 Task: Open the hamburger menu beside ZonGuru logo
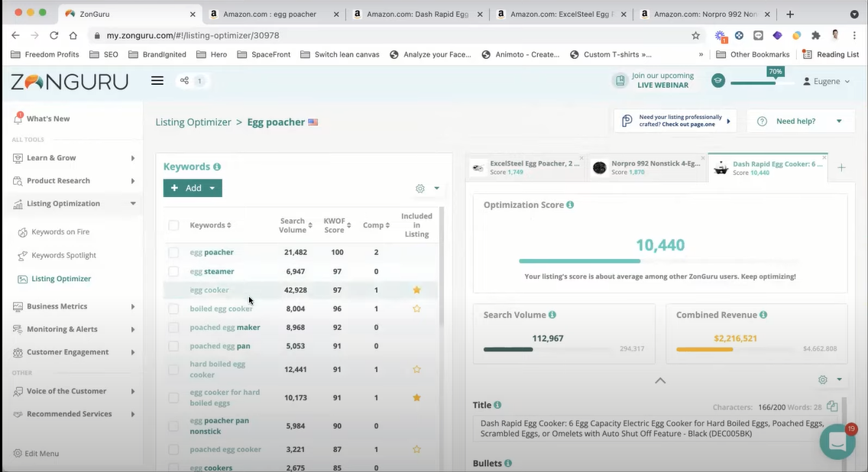click(157, 81)
